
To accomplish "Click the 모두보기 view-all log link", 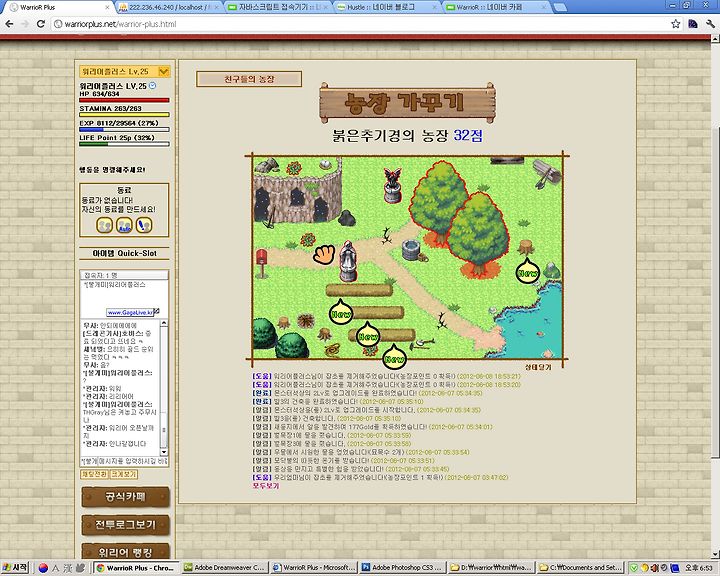I will coord(266,486).
